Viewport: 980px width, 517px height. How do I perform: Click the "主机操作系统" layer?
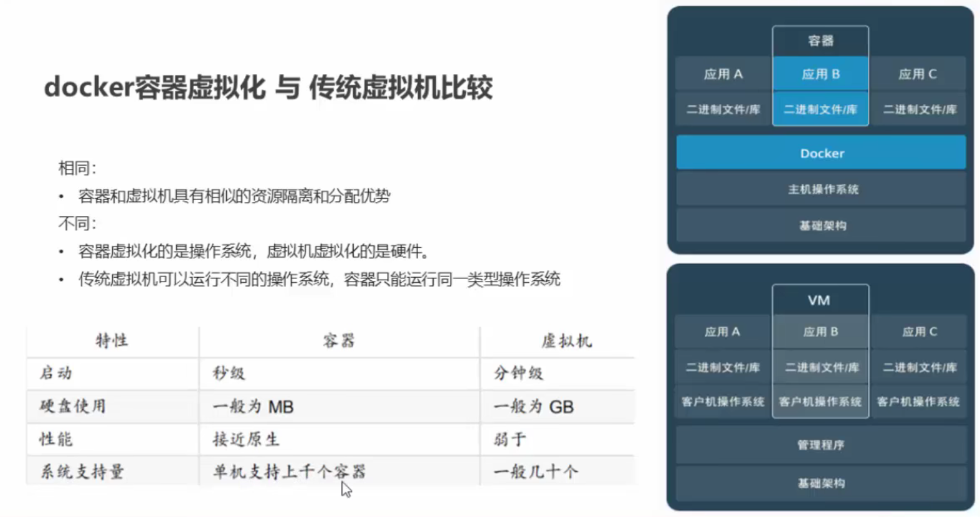pyautogui.click(x=821, y=189)
